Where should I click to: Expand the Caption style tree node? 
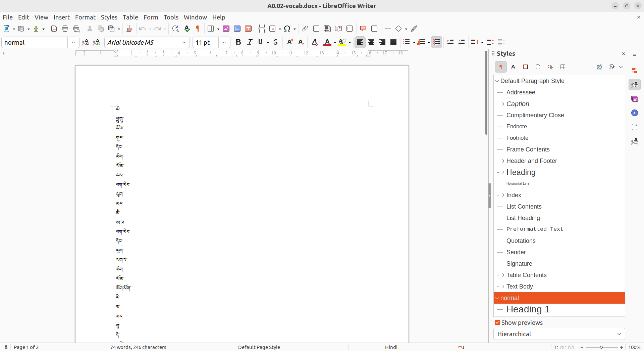pos(503,104)
